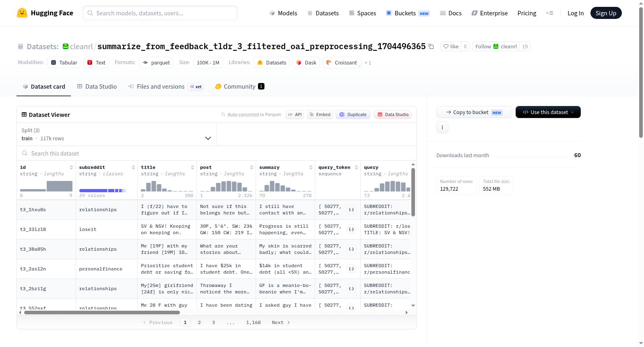Open Docs in the navigation
This screenshot has height=347, width=644.
point(451,13)
